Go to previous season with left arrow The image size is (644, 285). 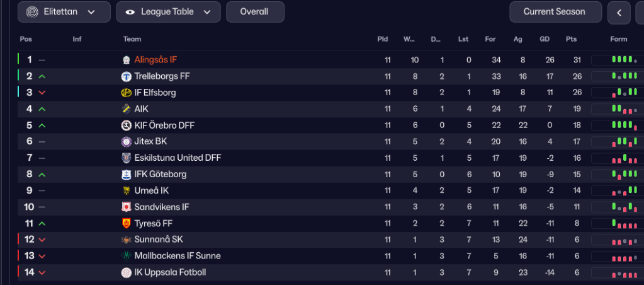point(619,12)
